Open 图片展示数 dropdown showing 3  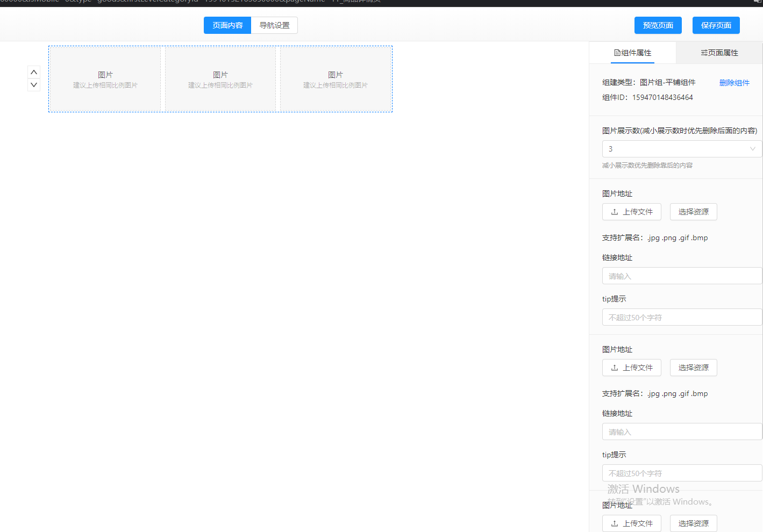682,149
